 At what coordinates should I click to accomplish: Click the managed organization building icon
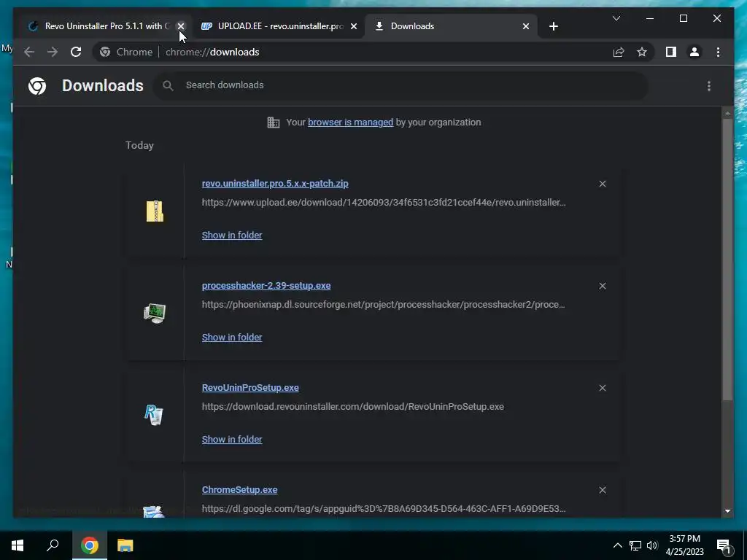(x=273, y=122)
